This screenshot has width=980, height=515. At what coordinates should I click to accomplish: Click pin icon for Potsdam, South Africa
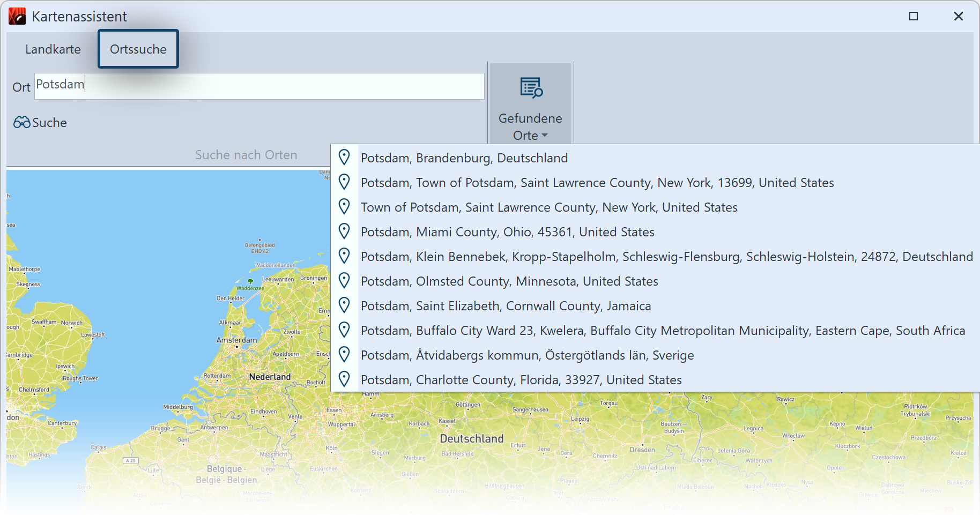[344, 330]
